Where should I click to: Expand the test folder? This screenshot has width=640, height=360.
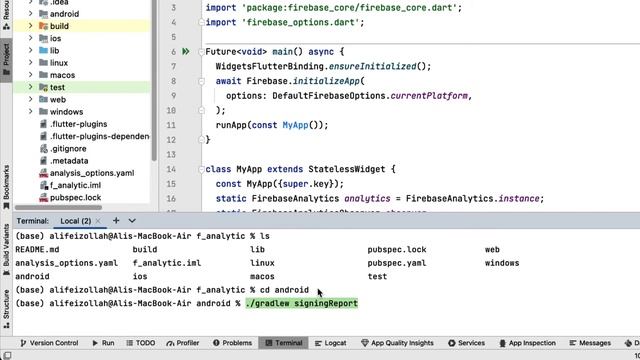31,87
